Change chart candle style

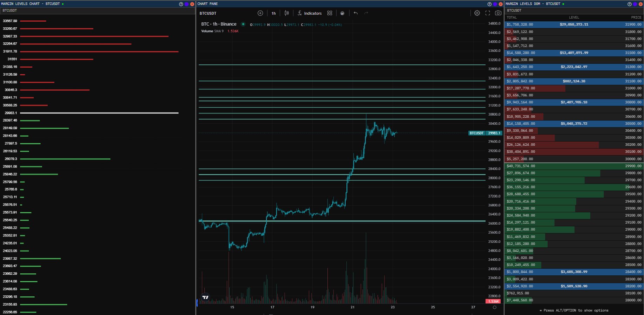[x=287, y=13]
